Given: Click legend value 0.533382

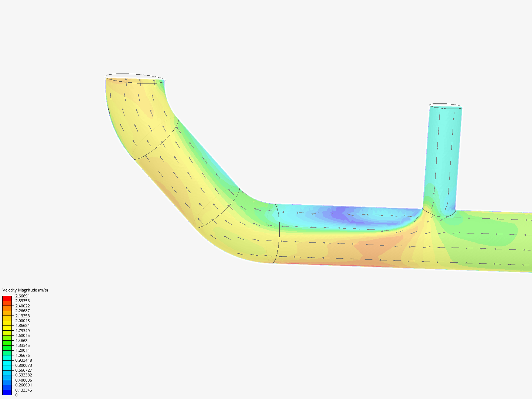Looking at the screenshot, I should pos(24,375).
